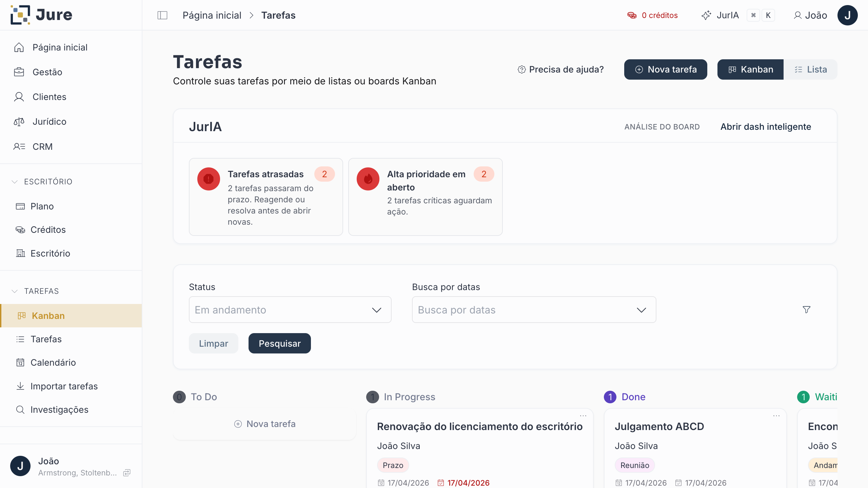Screen dimensions: 868x488
Task: Switch to Lista view toggle
Action: [810, 69]
